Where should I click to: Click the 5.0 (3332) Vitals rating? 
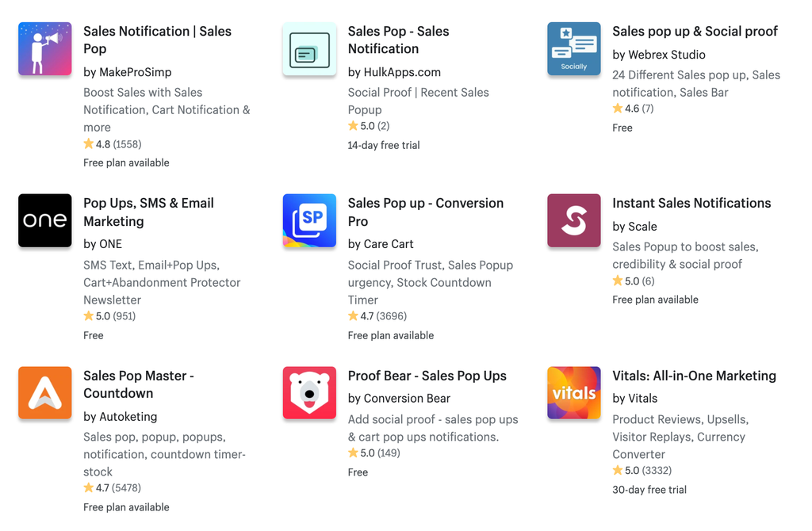642,471
